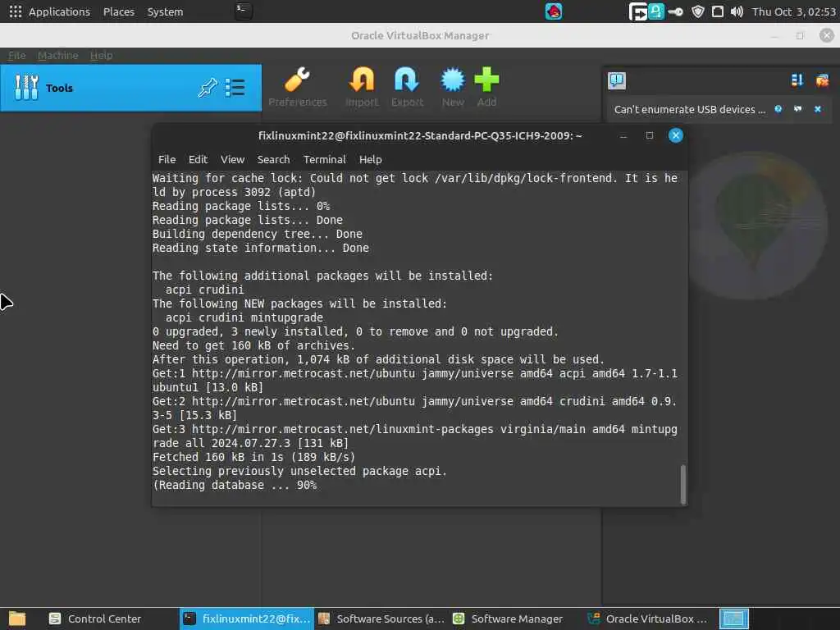This screenshot has width=840, height=630.
Task: Minimize the terminal window
Action: (623, 135)
